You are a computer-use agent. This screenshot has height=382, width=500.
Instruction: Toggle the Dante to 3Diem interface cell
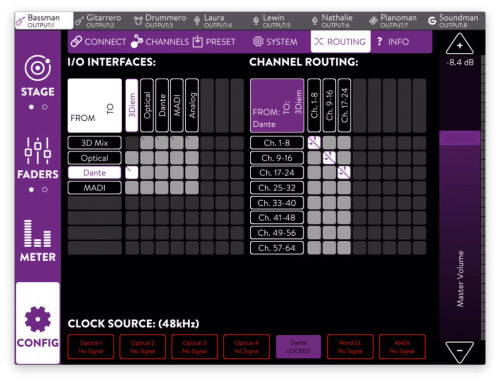(x=132, y=172)
